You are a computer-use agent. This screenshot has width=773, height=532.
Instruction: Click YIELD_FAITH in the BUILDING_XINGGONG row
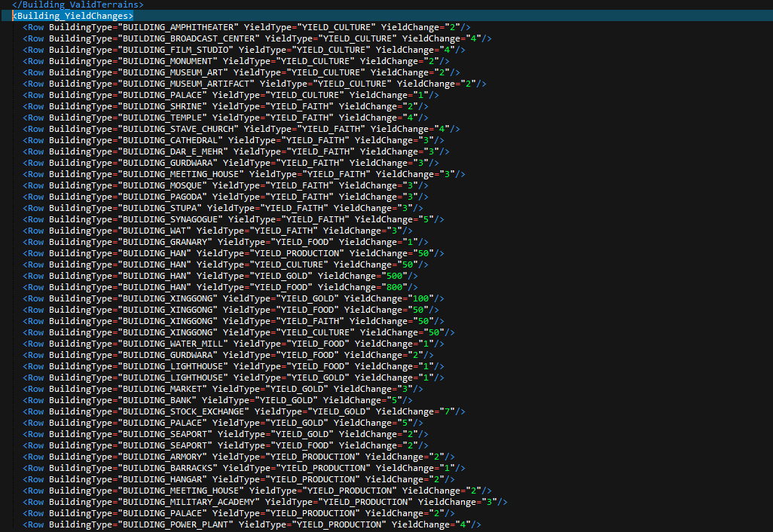310,322
